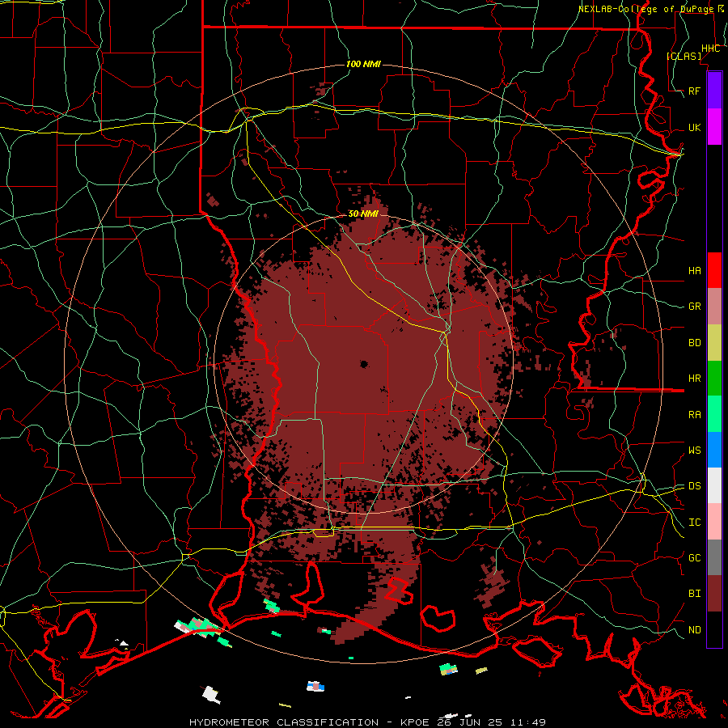Click the IC legend label
The image size is (728, 728).
tap(694, 523)
